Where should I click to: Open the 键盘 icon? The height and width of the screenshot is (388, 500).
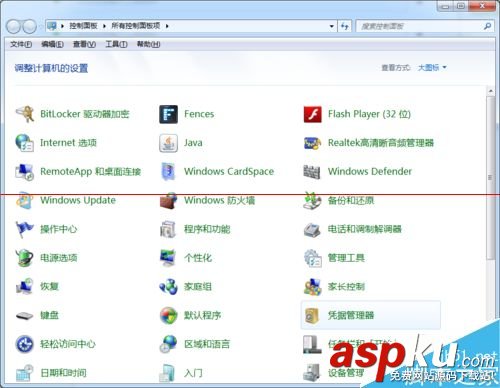25,315
